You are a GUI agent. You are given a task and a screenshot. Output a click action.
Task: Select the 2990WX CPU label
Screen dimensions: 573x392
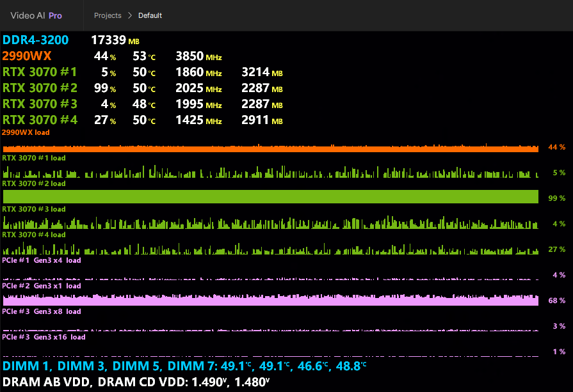(27, 56)
